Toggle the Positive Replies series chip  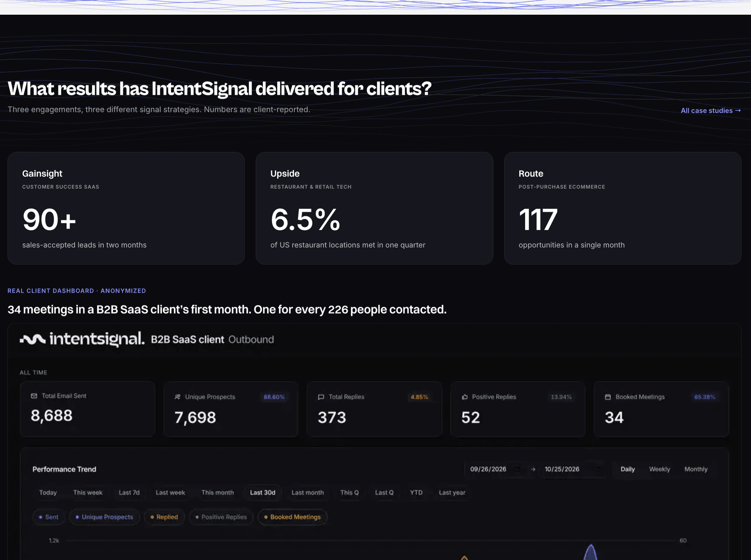click(x=221, y=517)
